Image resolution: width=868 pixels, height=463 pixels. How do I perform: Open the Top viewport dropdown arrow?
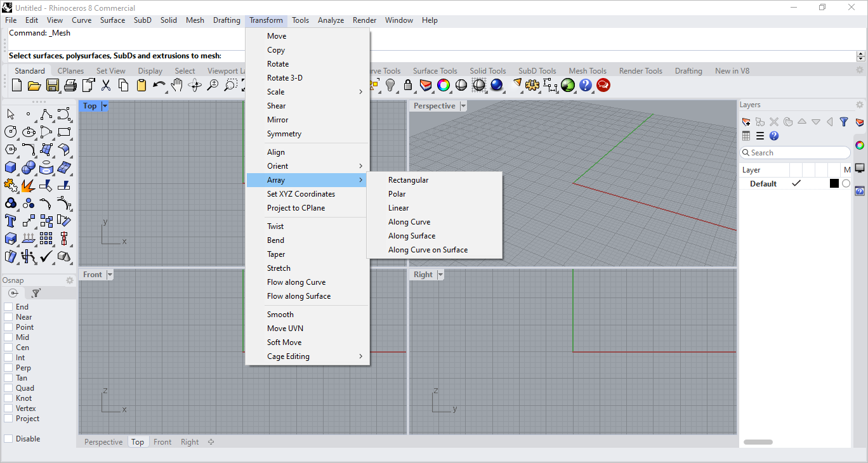(105, 106)
